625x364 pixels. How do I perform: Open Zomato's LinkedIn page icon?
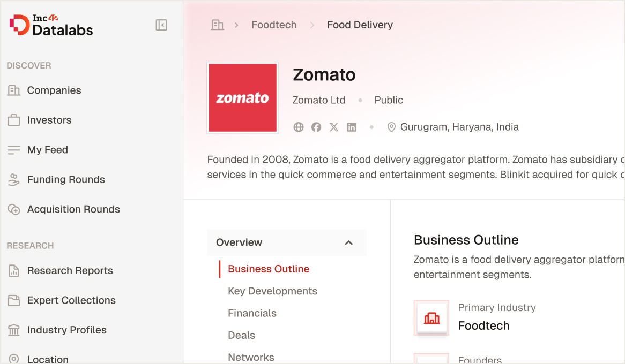(352, 127)
